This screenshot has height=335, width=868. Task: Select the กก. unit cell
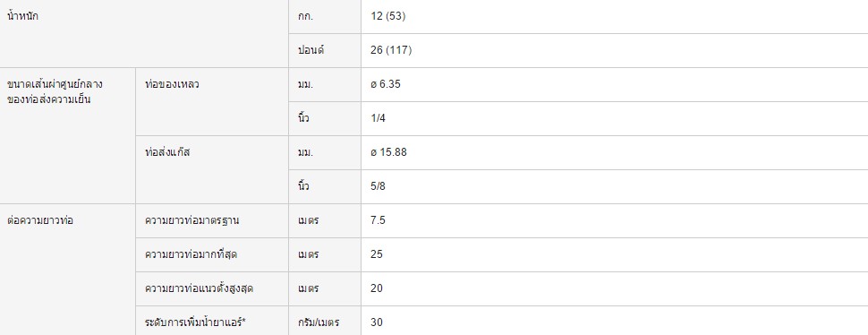325,17
